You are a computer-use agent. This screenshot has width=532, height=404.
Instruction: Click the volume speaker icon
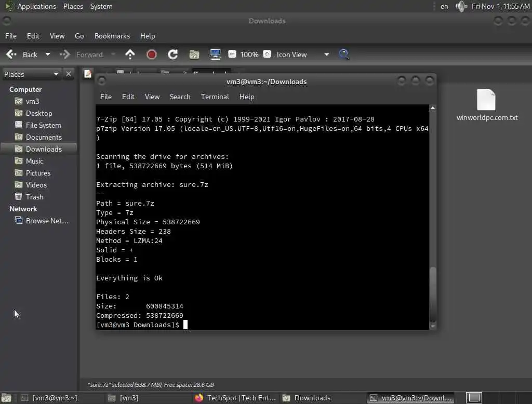pos(461,6)
